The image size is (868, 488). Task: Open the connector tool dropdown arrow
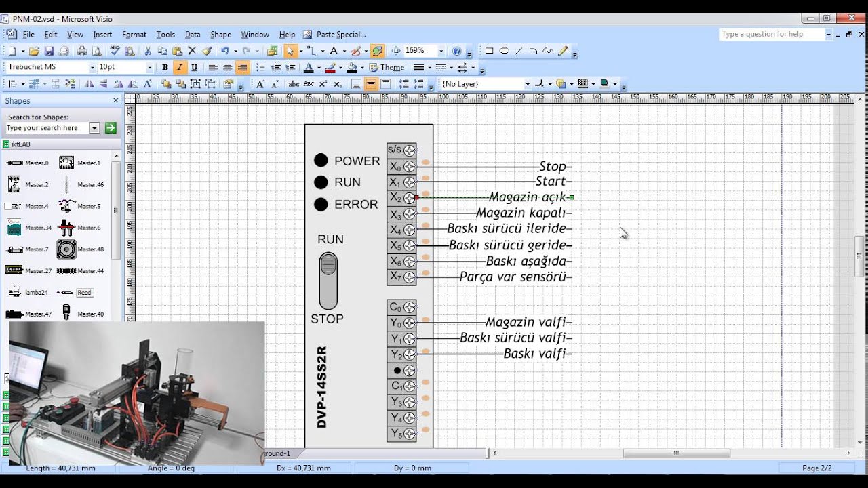click(x=322, y=51)
